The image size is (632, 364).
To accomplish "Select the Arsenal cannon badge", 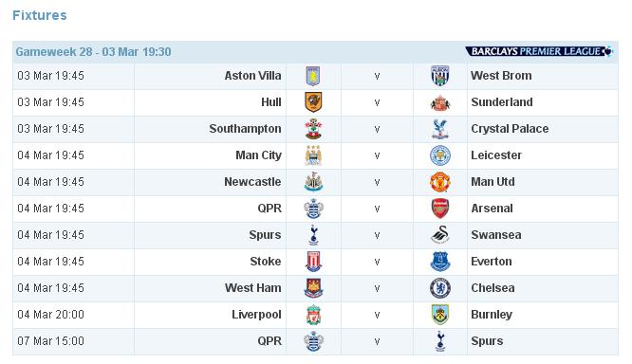I will [x=439, y=209].
